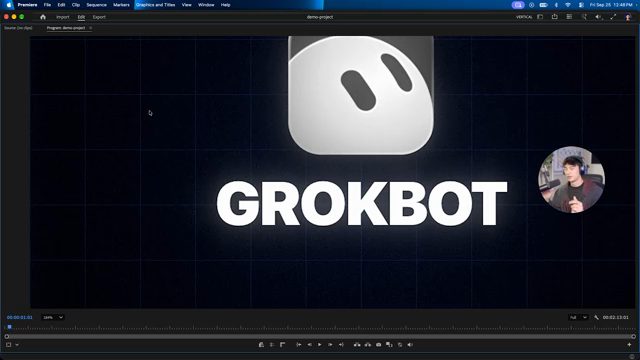This screenshot has width=640, height=360.
Task: Open the Window menu
Action: (206, 5)
